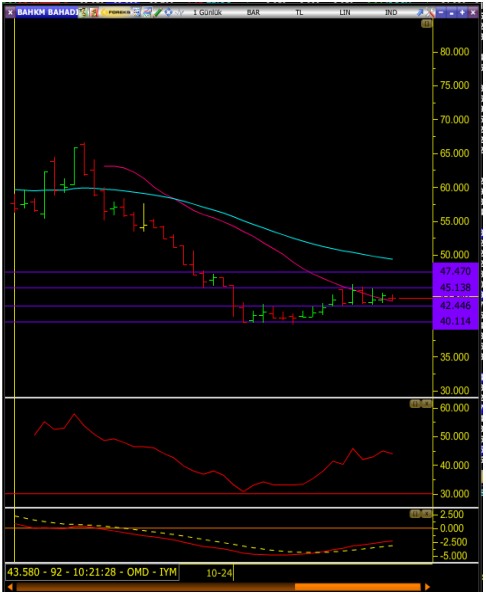486x595 pixels.
Task: Open the IND option in the toolbar
Action: coord(391,13)
